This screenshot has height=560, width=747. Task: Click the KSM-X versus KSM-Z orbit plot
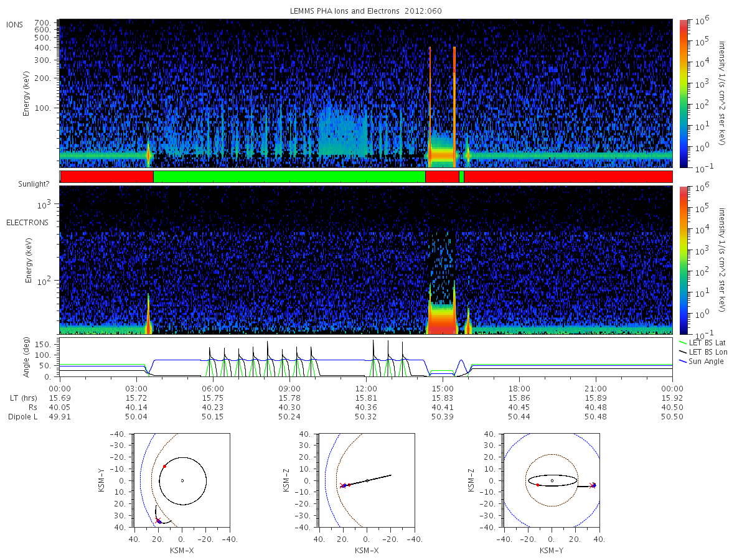[366, 480]
